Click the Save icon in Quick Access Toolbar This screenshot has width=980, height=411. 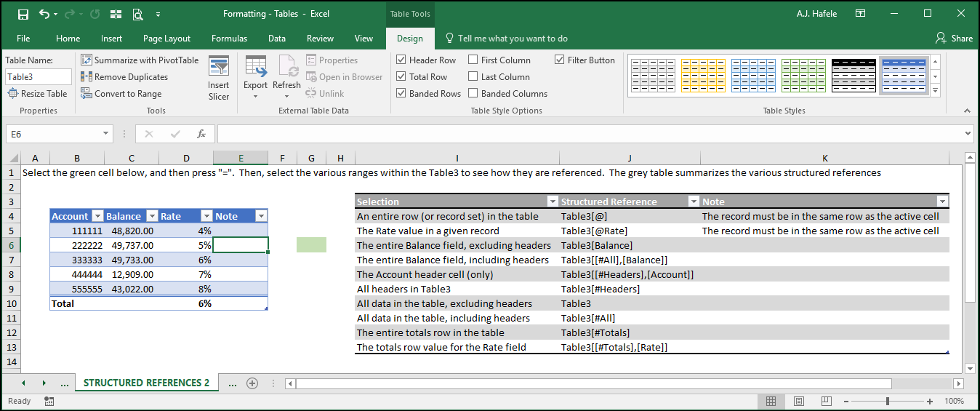click(23, 14)
